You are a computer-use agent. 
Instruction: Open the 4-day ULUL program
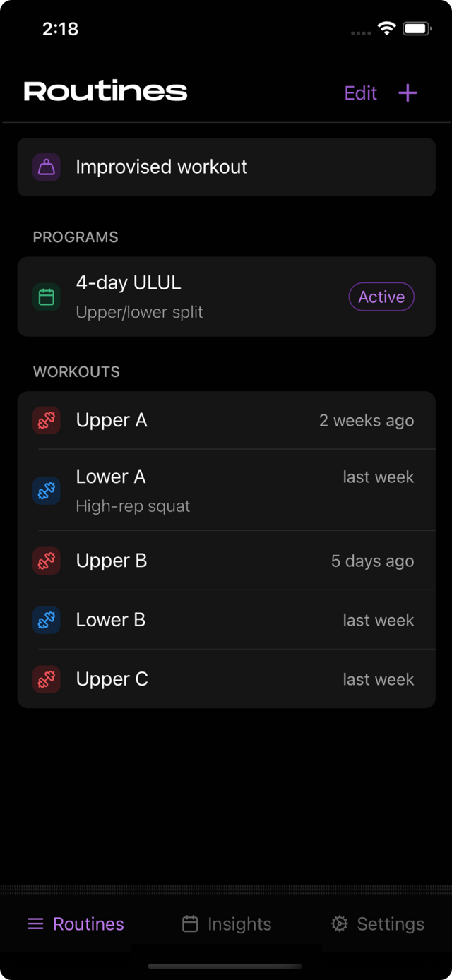point(212,297)
